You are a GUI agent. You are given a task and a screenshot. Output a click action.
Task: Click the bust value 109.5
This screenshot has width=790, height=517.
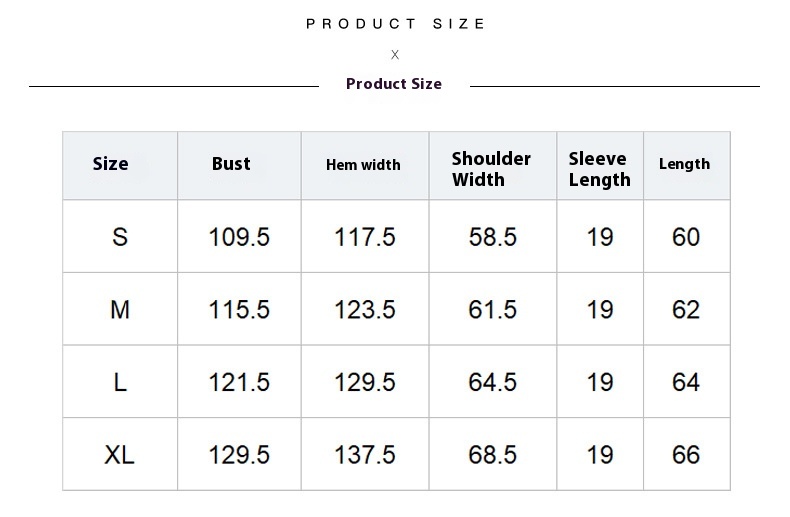coord(239,237)
